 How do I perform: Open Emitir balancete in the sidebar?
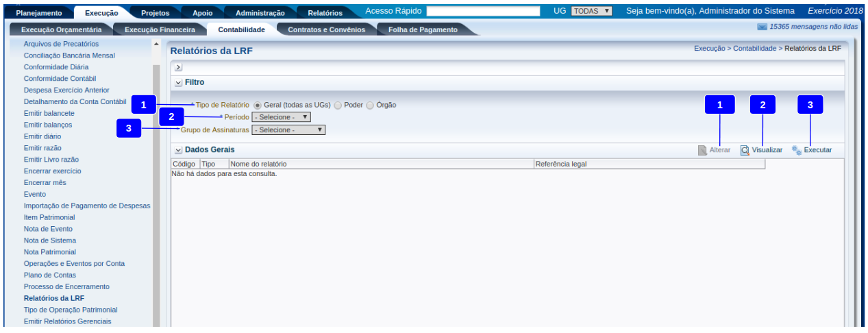point(49,113)
